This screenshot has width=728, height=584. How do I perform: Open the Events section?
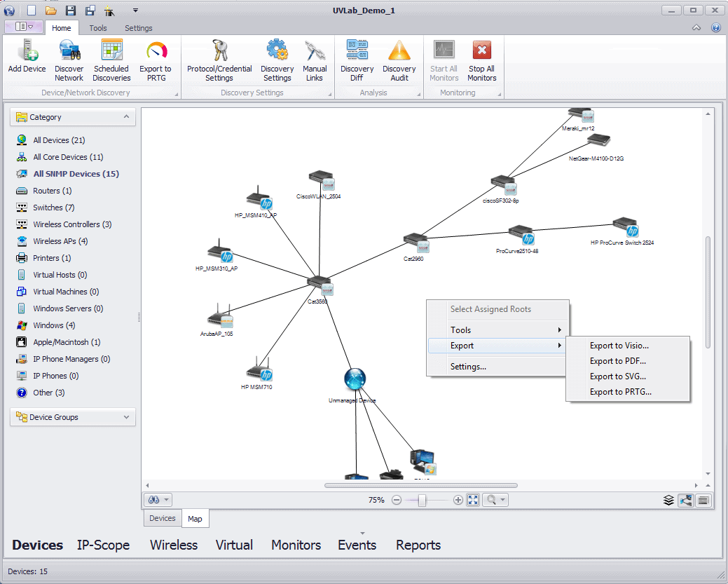click(x=357, y=545)
